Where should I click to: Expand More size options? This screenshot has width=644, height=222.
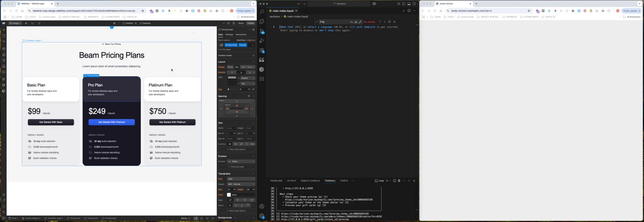click(x=237, y=149)
